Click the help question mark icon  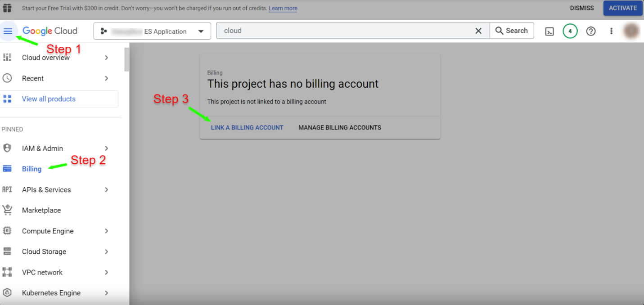tap(591, 31)
